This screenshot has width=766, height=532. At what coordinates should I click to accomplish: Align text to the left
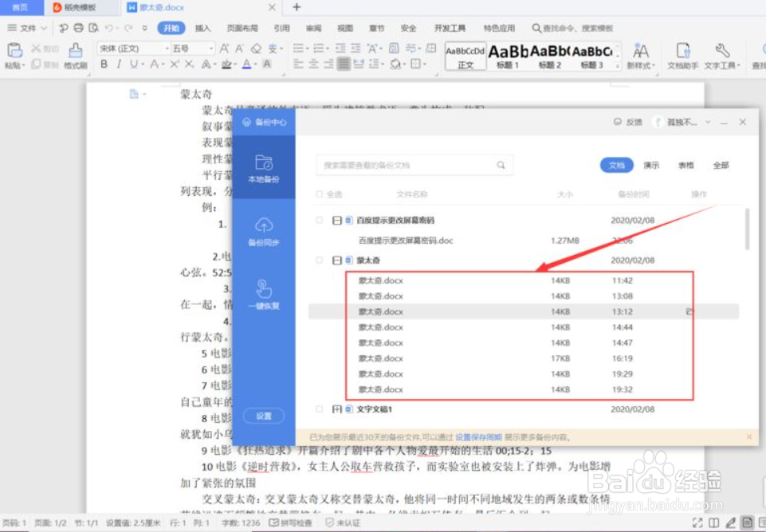coord(298,64)
